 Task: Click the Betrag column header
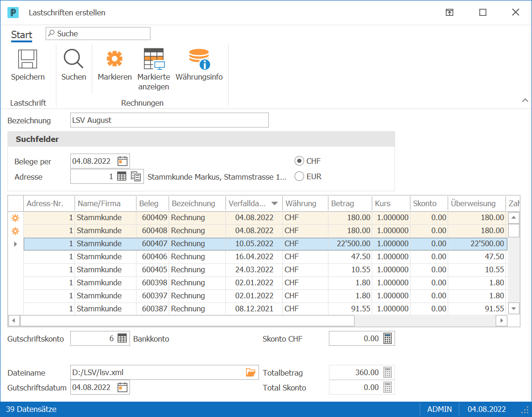350,203
